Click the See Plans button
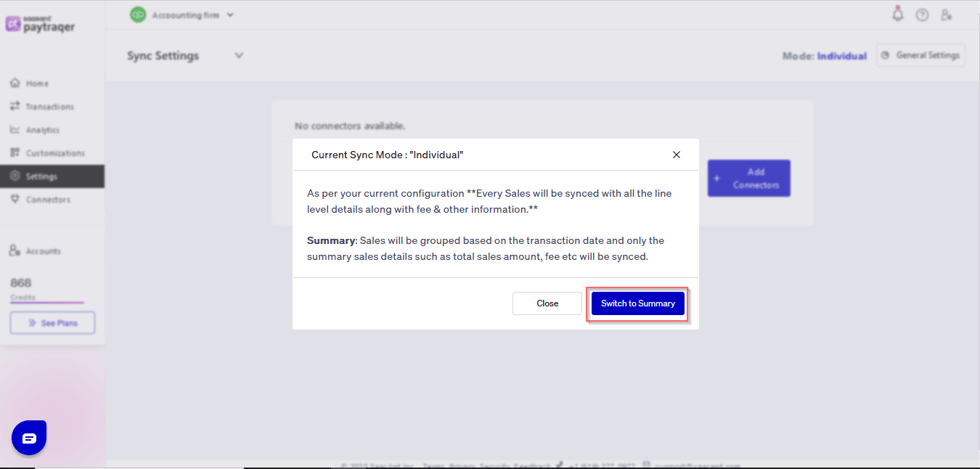Viewport: 980px width, 469px height. tap(52, 323)
